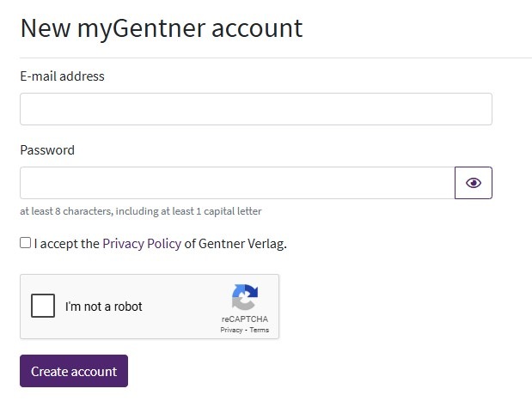Click the password requirements hint text
532x413 pixels.
141,211
